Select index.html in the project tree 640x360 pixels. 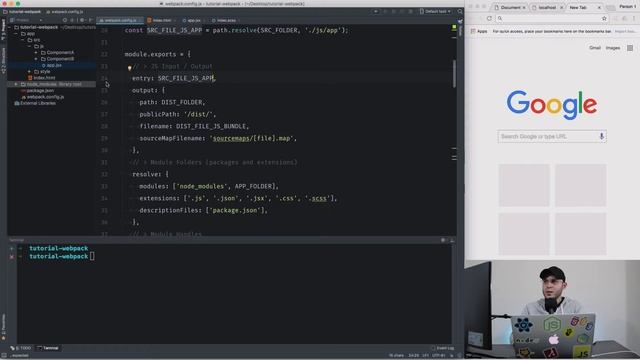pos(41,78)
